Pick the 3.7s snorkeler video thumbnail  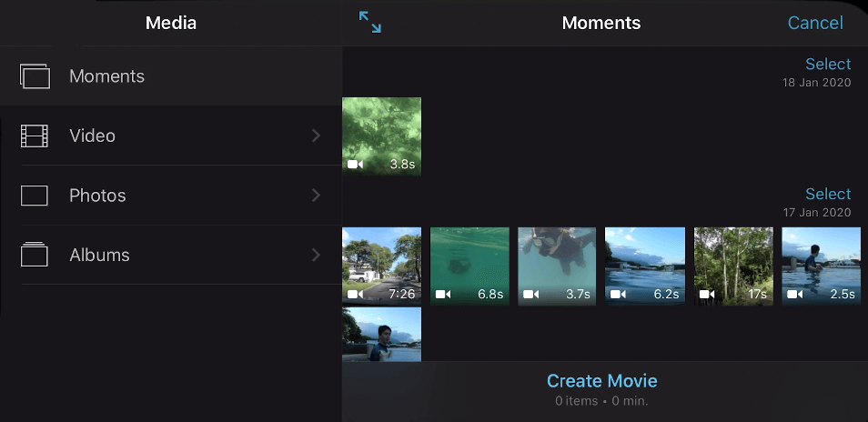557,264
